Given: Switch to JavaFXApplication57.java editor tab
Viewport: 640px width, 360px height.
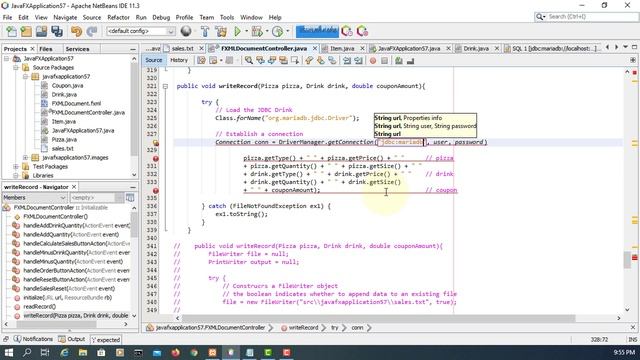Looking at the screenshot, I should pos(409,49).
